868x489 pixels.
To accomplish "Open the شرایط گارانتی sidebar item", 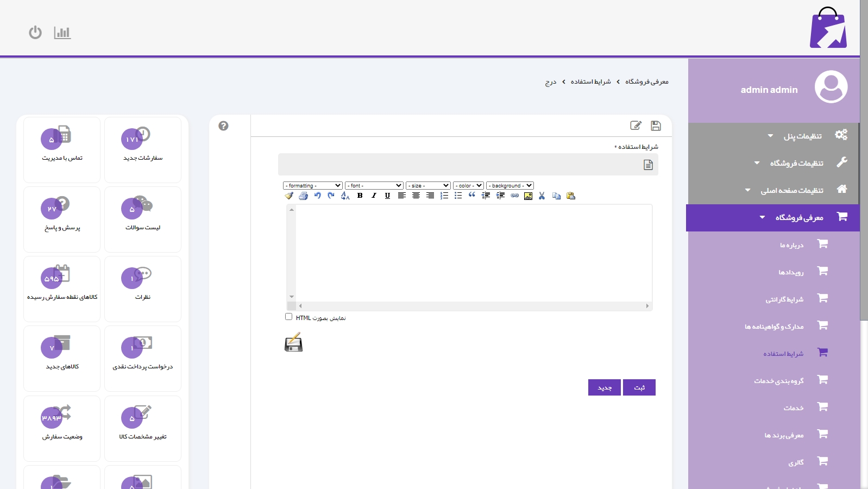I will [784, 299].
